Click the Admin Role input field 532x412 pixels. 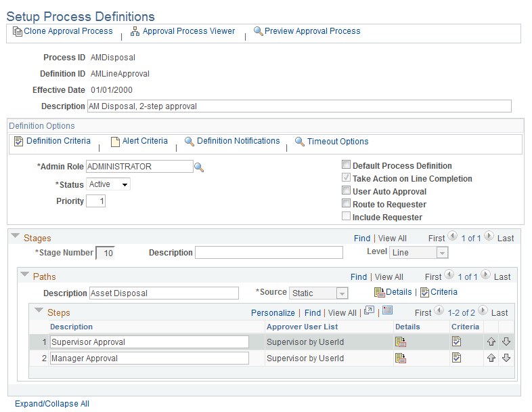[x=139, y=167]
